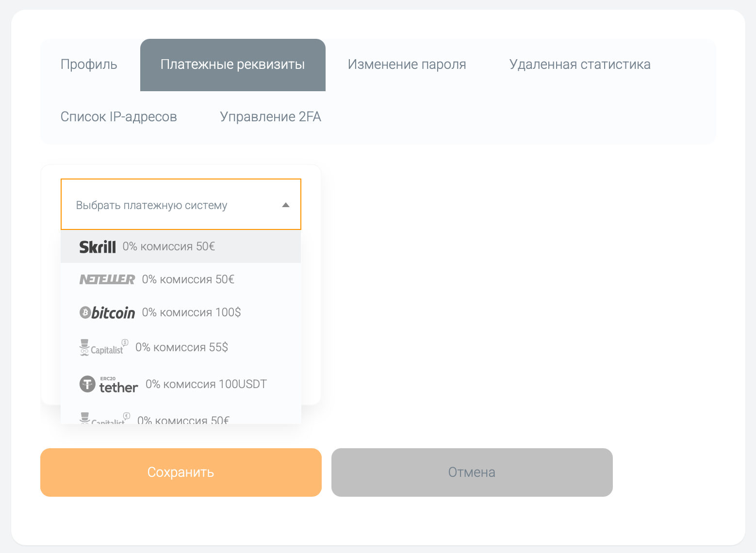Click the Отмена button
Screen dimensions: 756x553
point(471,472)
